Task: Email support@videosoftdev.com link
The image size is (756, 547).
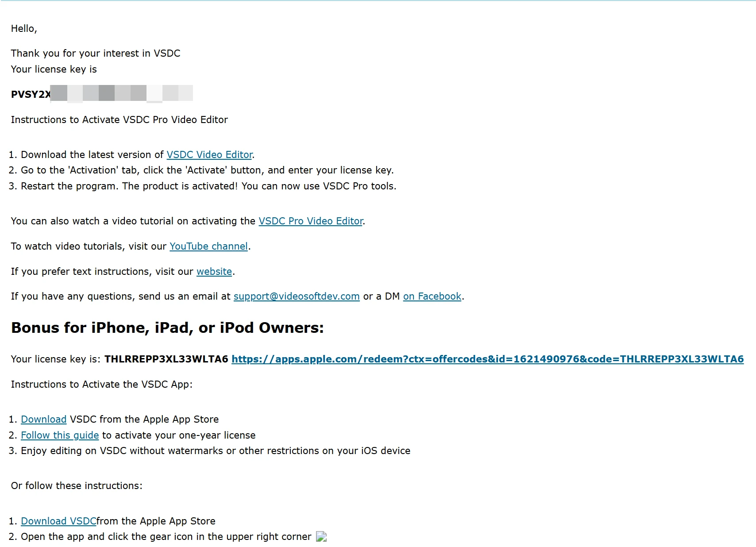Action: pyautogui.click(x=297, y=296)
